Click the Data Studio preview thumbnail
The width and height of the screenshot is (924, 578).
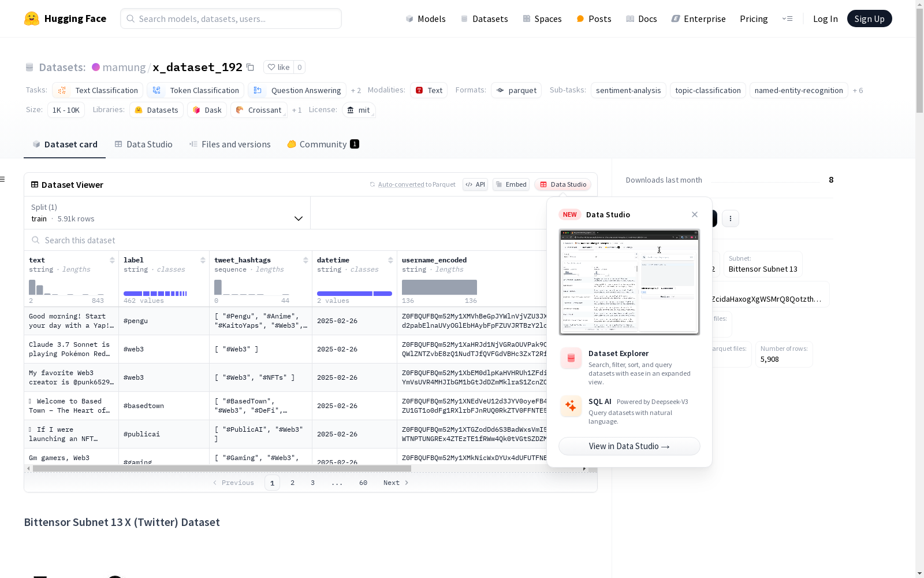[629, 282]
